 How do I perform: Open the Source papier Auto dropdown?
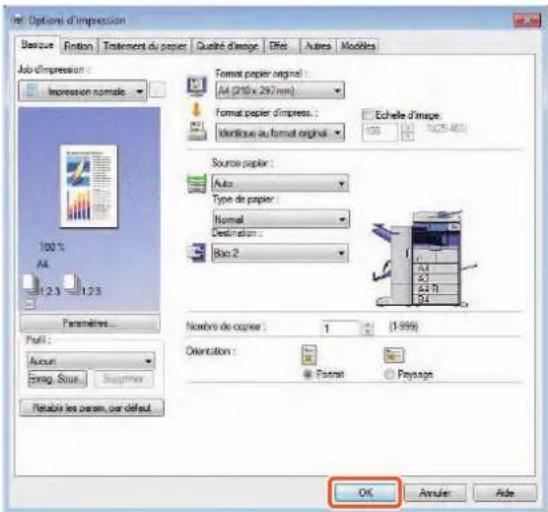pyautogui.click(x=280, y=183)
